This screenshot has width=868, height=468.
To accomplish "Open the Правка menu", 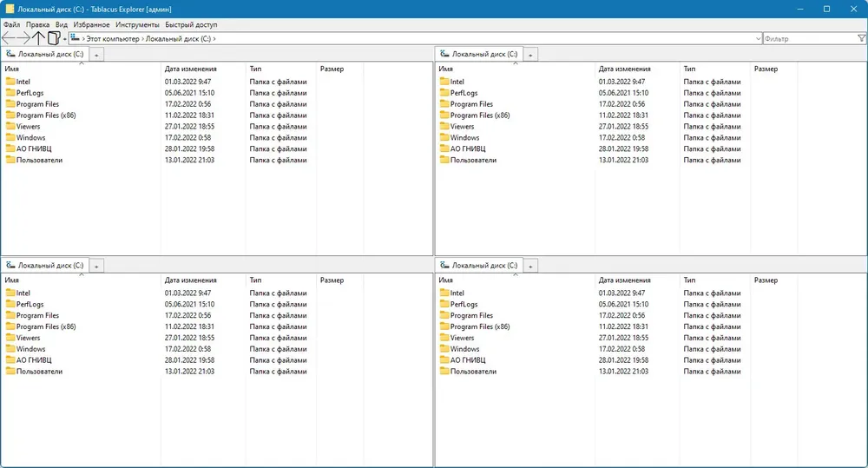I will [x=37, y=24].
